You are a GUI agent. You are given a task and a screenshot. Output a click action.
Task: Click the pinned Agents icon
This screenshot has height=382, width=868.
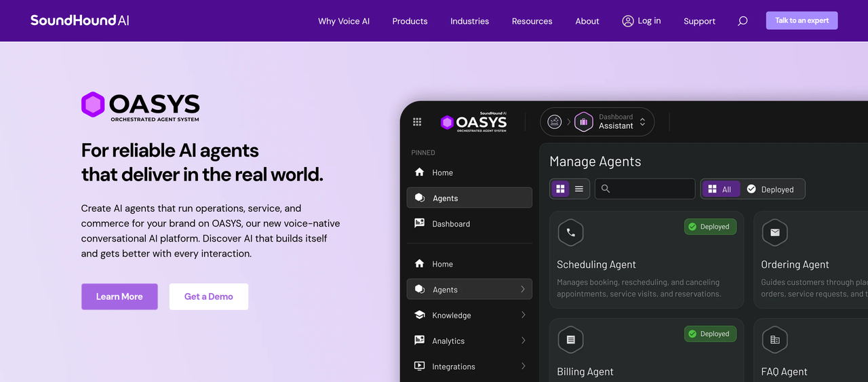click(x=419, y=198)
